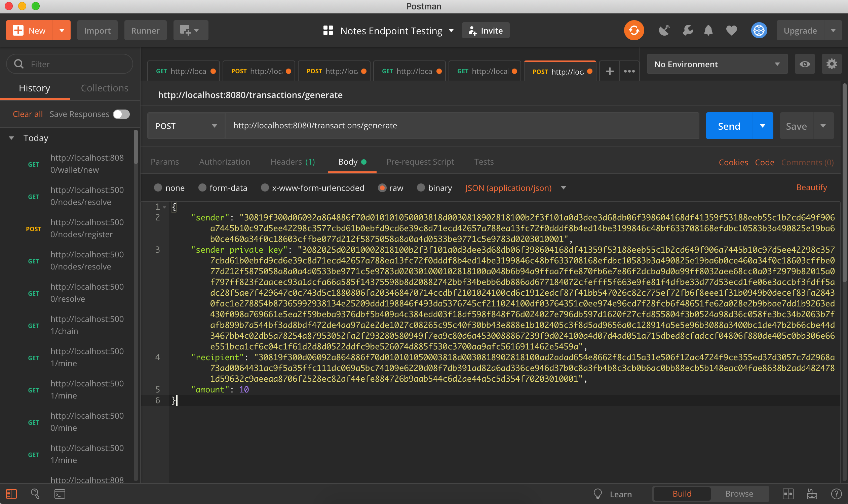Open the Save options dropdown arrow

pos(823,126)
